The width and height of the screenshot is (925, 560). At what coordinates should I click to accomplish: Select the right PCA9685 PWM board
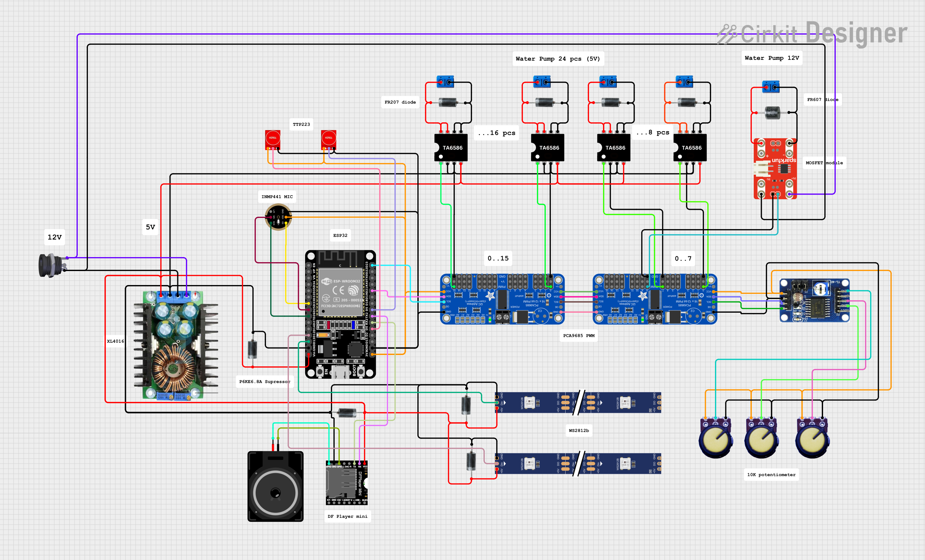pos(654,299)
